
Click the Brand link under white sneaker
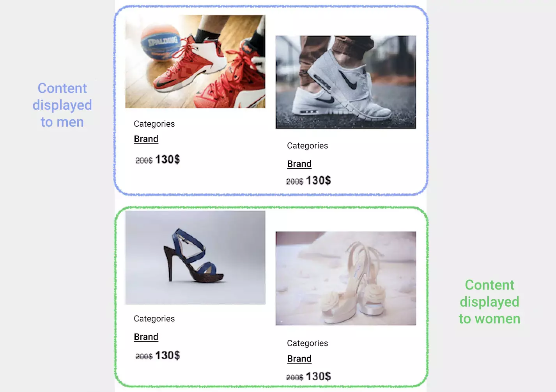299,164
